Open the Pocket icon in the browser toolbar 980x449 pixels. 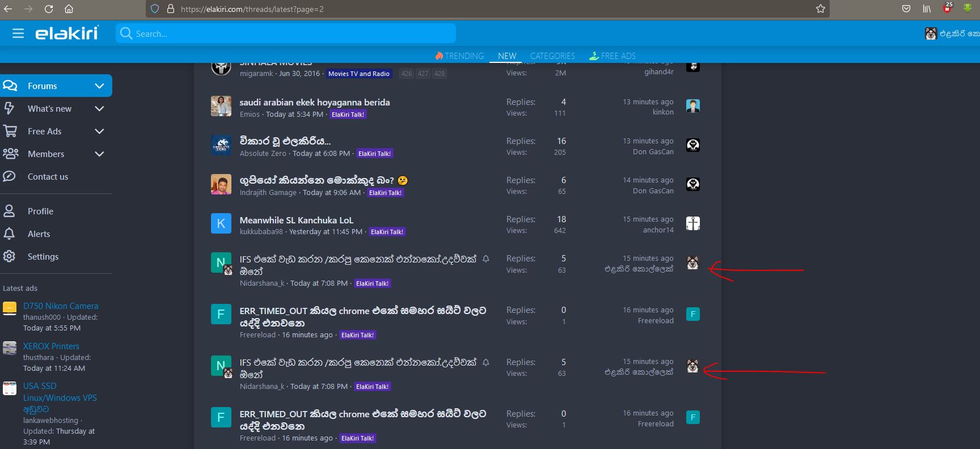[x=906, y=9]
